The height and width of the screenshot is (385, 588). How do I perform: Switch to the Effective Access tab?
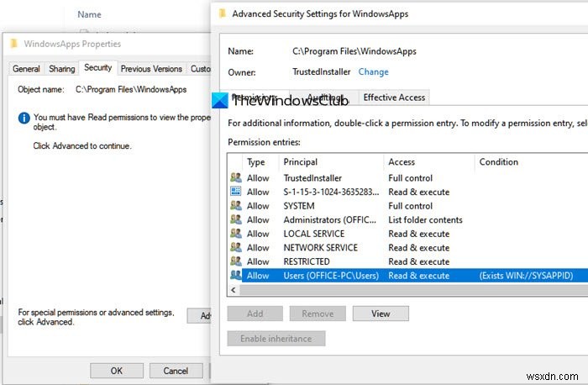coord(394,98)
